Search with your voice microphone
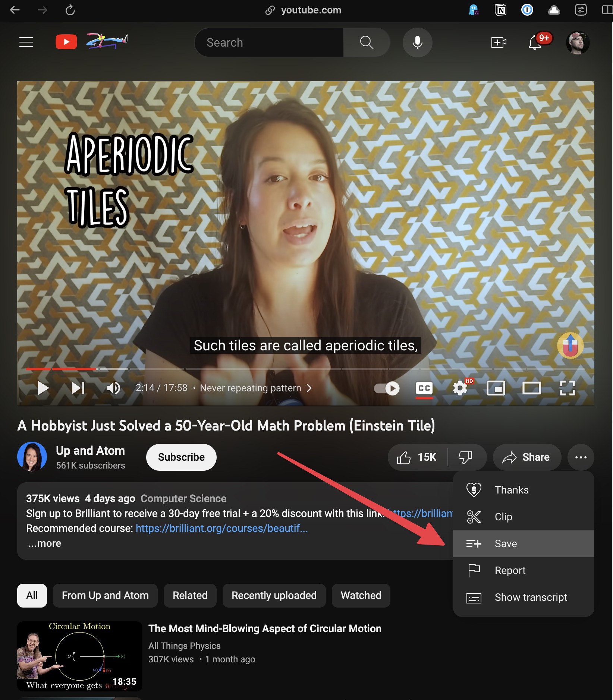Screen dimensions: 613x700 418,42
